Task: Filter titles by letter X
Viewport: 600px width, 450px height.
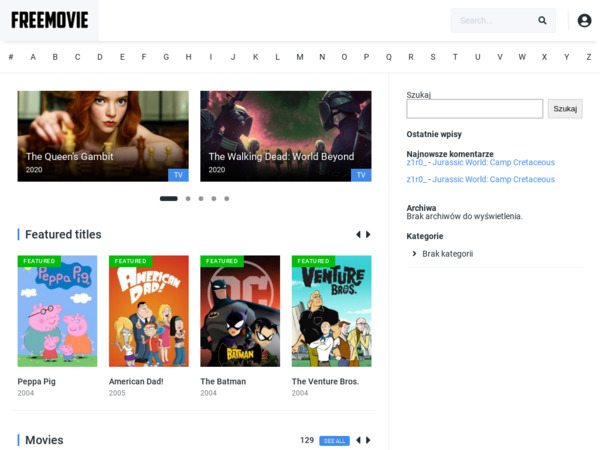Action: pos(544,57)
